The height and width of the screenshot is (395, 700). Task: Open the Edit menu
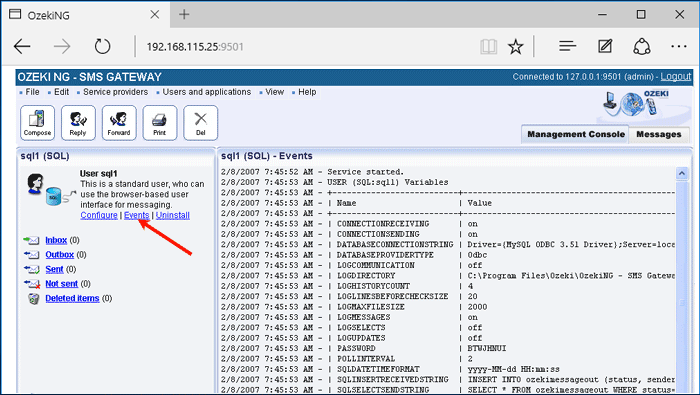pos(61,92)
